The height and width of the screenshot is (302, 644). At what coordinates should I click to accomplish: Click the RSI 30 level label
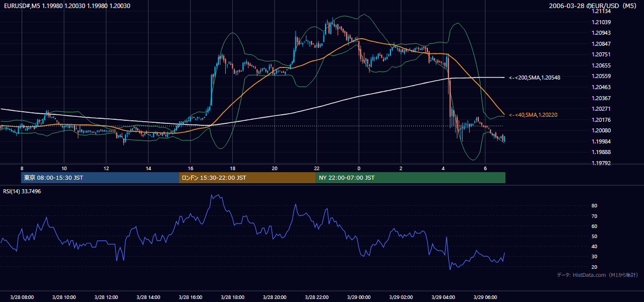pyautogui.click(x=595, y=257)
